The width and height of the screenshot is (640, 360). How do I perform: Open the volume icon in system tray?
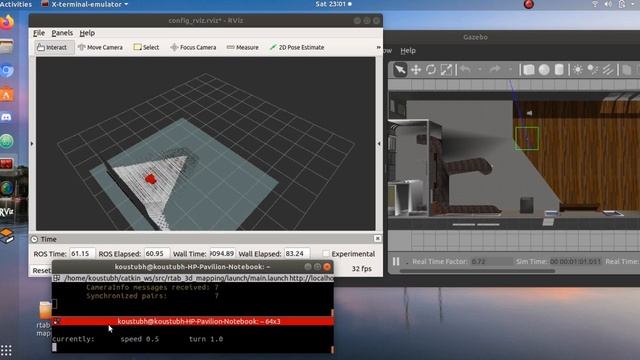tap(608, 4)
